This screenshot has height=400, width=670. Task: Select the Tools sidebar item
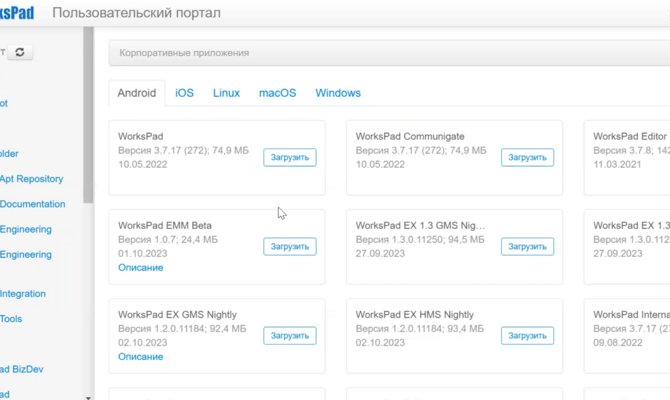[11, 319]
